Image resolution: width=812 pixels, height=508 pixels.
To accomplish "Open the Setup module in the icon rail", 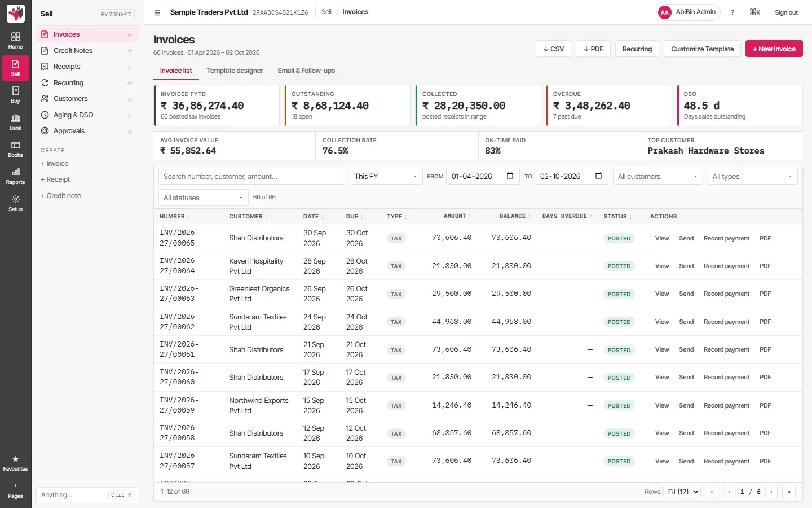I will pos(15,203).
